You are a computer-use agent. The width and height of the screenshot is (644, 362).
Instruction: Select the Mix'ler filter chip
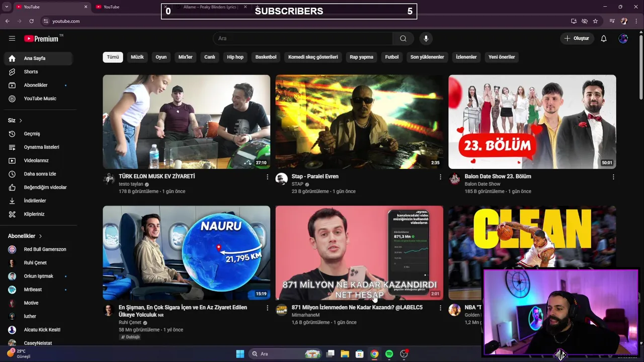pyautogui.click(x=185, y=57)
